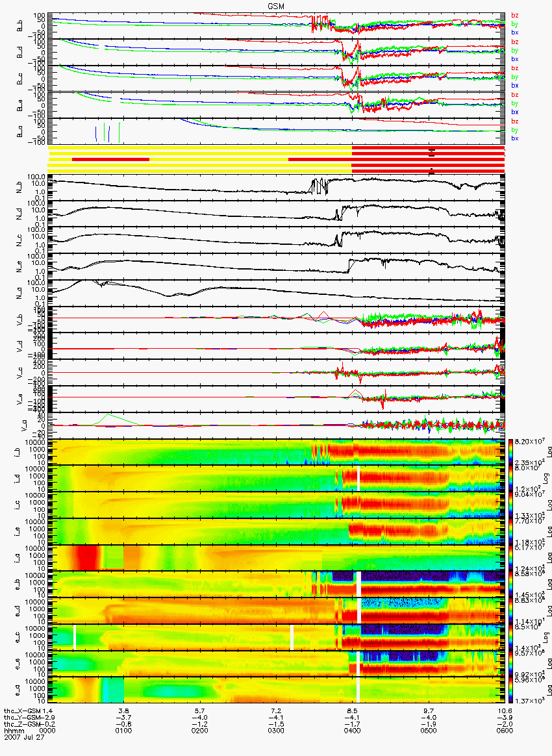Viewport: 552px width, 756px height.
Task: Select the N_b density panel label
Action: [20, 187]
